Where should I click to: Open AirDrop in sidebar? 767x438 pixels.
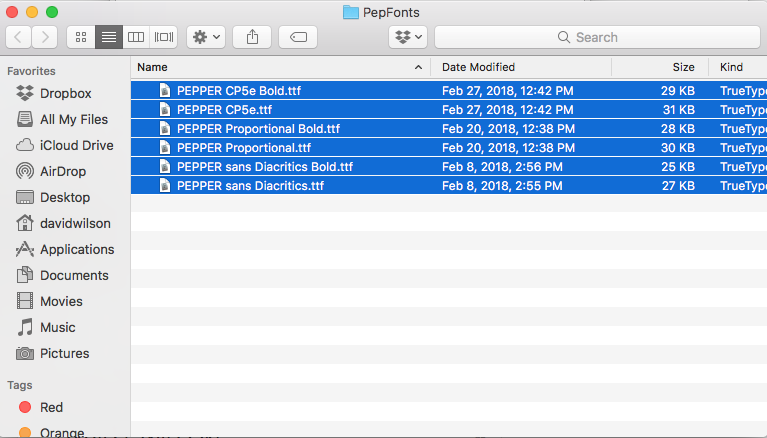click(x=65, y=171)
